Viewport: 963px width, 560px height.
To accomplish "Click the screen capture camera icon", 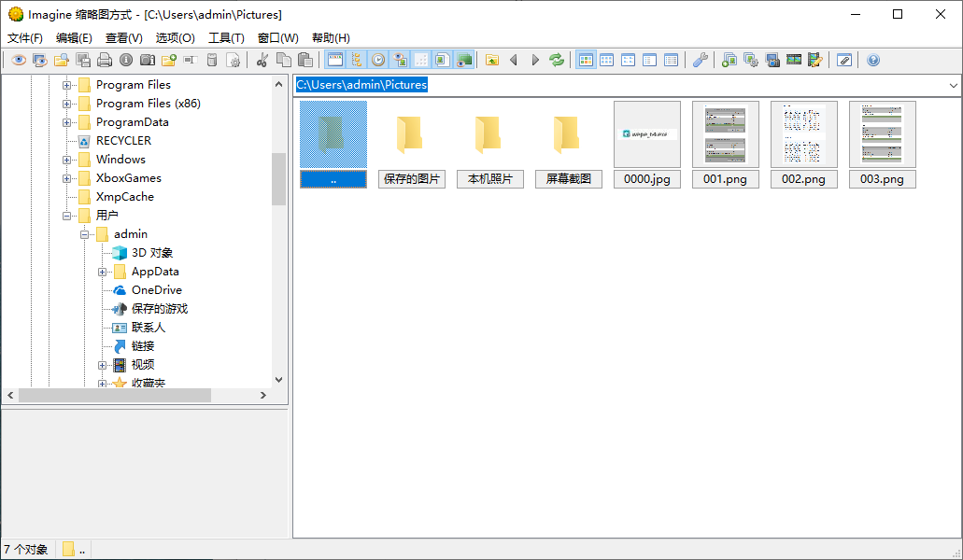I will pyautogui.click(x=772, y=60).
